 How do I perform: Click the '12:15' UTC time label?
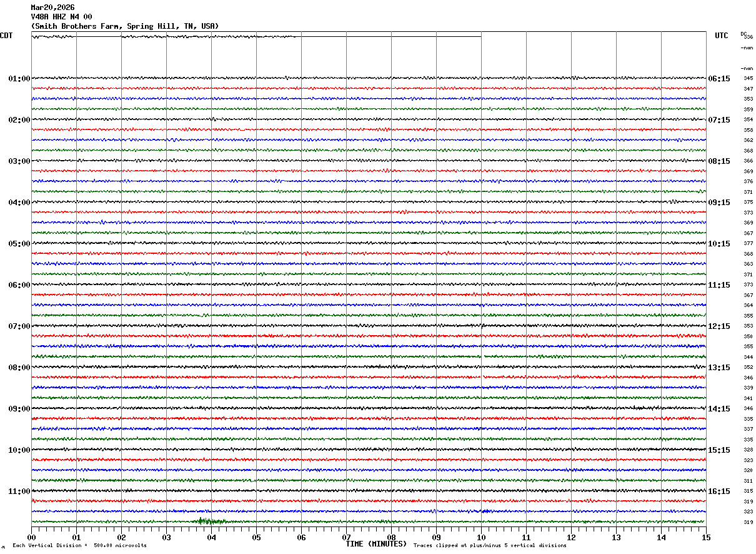(x=719, y=326)
